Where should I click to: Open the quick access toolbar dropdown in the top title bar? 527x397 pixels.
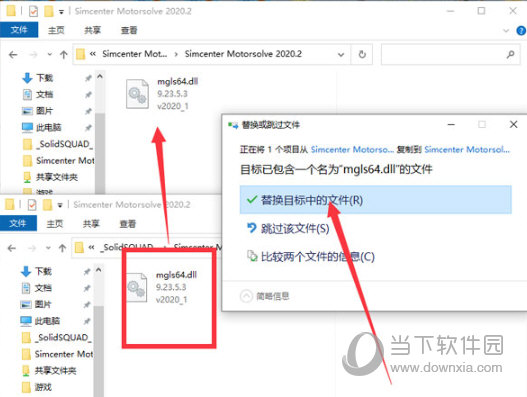pos(61,12)
